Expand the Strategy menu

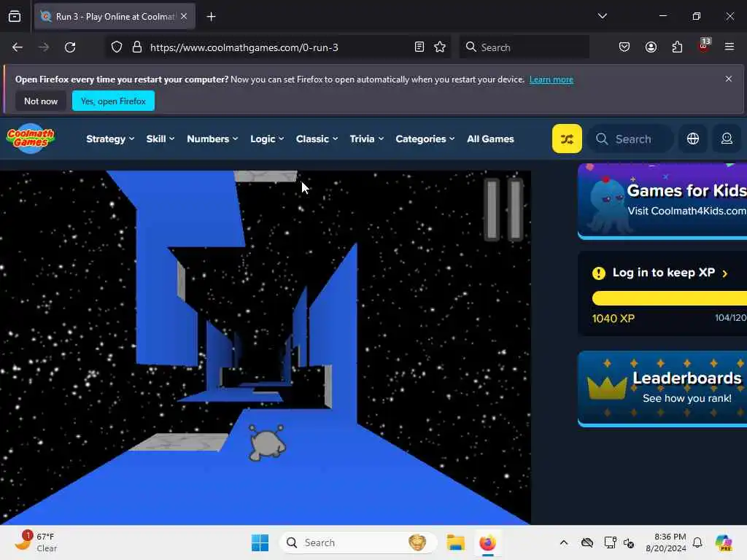[x=110, y=139]
